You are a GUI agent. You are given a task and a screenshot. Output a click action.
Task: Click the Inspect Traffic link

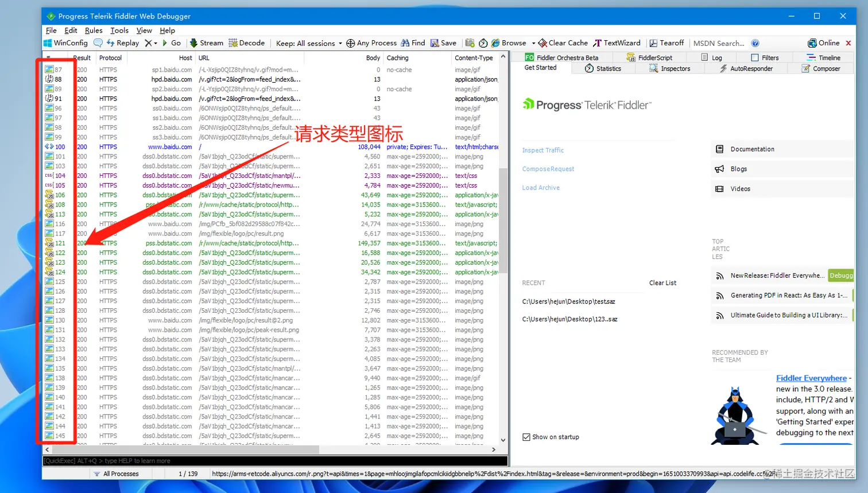pyautogui.click(x=542, y=150)
